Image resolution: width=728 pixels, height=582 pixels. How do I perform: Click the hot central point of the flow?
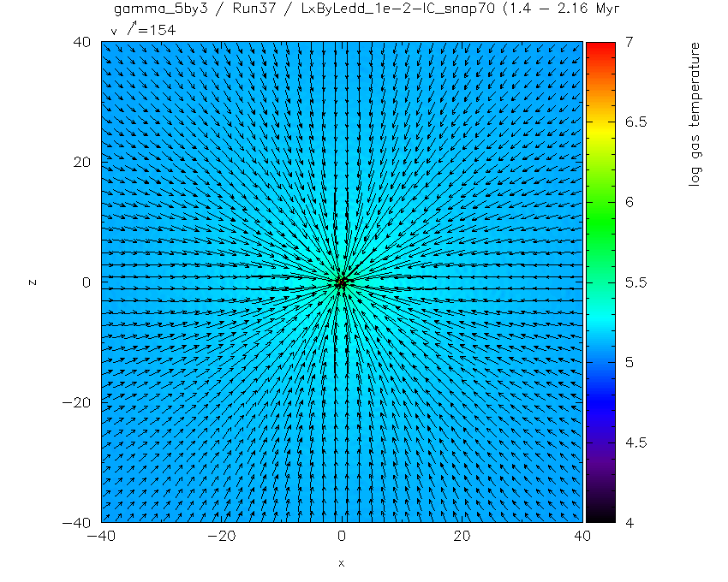[x=343, y=282]
